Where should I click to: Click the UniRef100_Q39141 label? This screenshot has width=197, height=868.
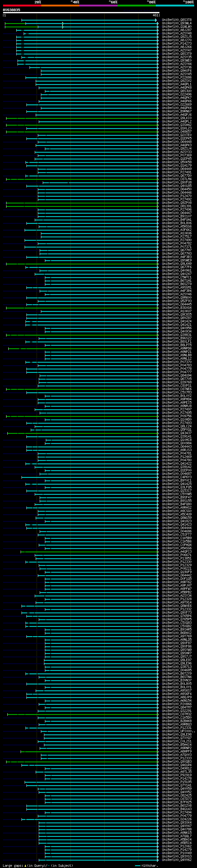coord(176,436)
